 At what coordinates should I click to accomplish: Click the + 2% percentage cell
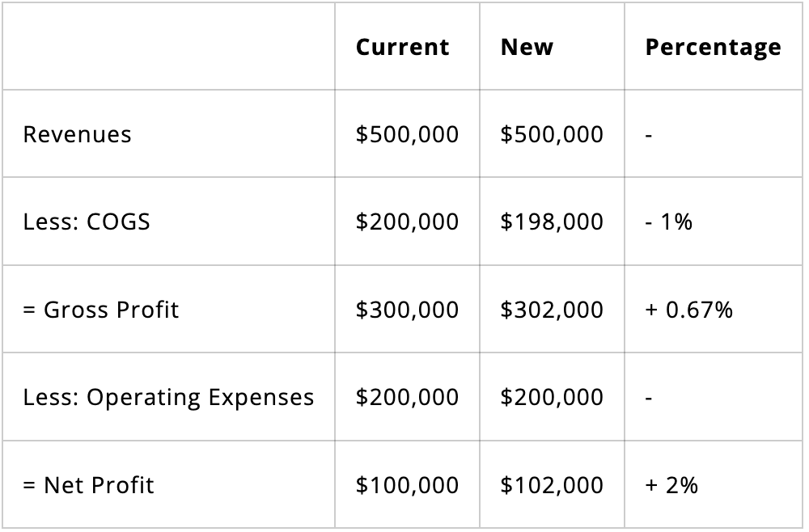click(671, 485)
